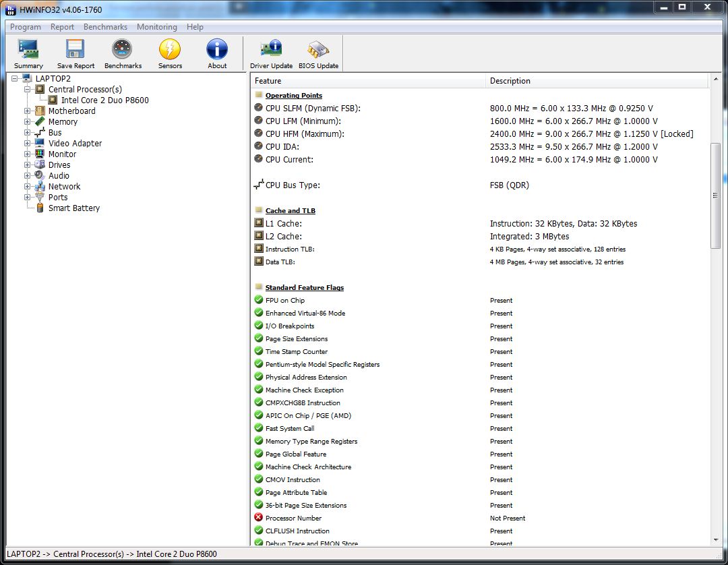
Task: Open the Help menu
Action: pyautogui.click(x=195, y=27)
